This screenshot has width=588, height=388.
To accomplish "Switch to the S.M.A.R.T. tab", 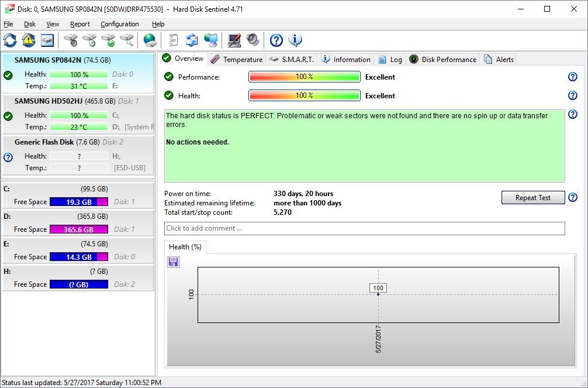I will (292, 59).
